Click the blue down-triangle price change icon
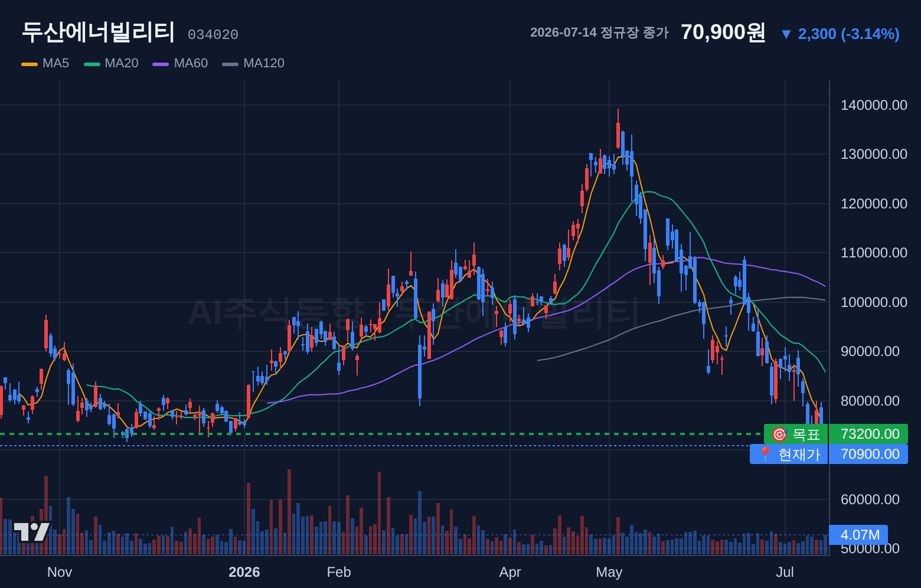The height and width of the screenshot is (588, 921). coord(786,34)
